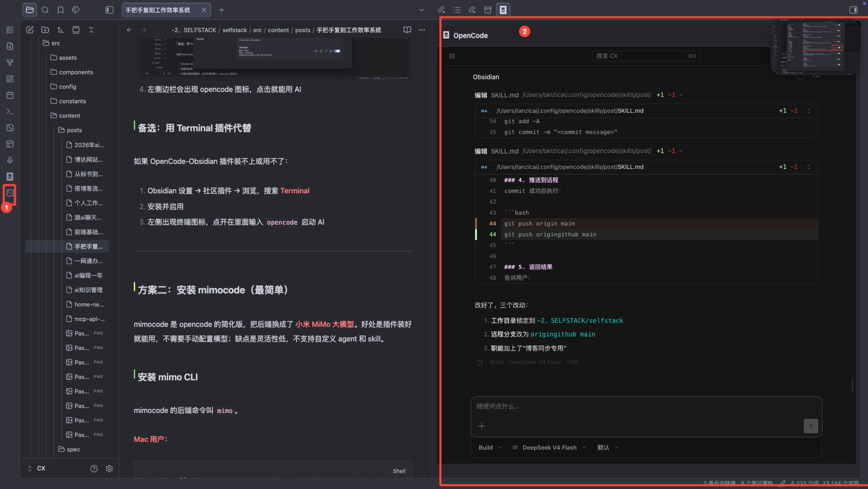Open the 小米 MiMo 大模型 link
Viewport: 868px width, 489px height.
tap(324, 324)
